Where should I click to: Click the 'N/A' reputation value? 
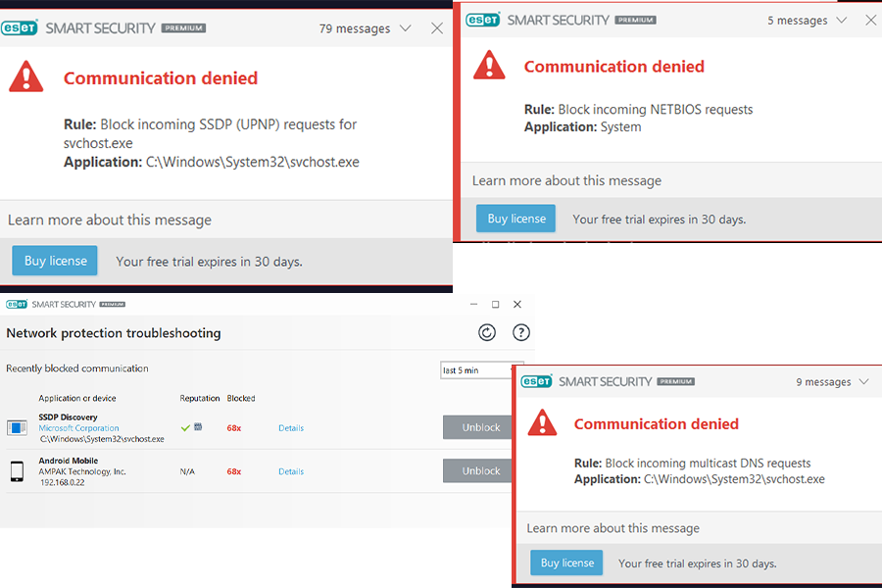(x=187, y=471)
